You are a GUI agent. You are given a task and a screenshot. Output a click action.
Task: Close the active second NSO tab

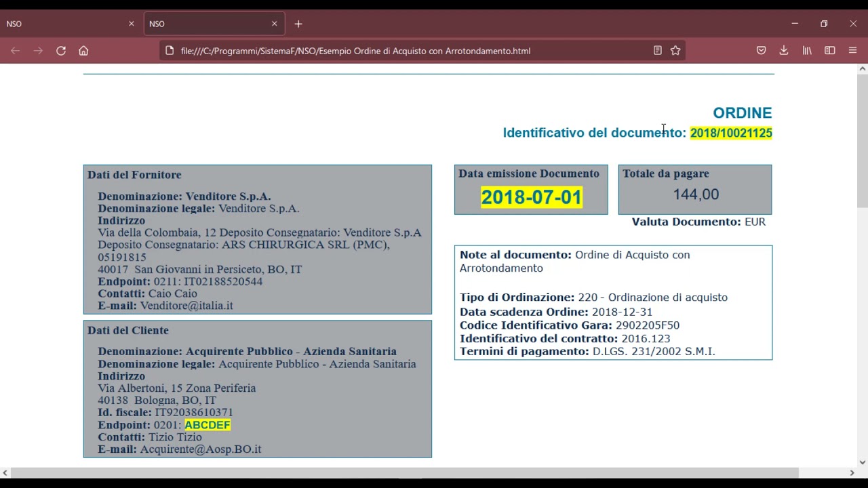[x=275, y=24]
